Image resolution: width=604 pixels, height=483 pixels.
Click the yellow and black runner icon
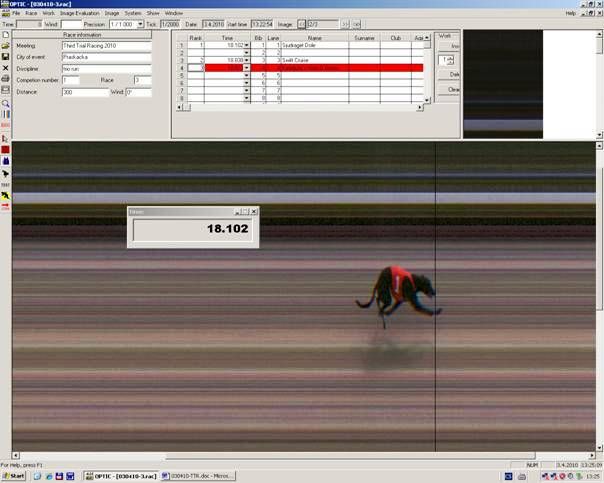[x=5, y=196]
